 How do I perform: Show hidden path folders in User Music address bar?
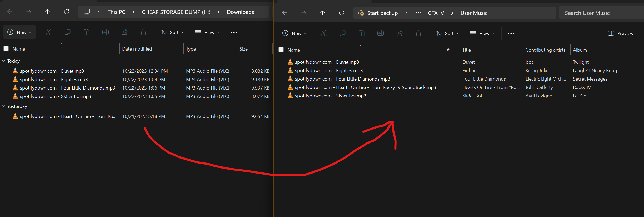(418, 13)
